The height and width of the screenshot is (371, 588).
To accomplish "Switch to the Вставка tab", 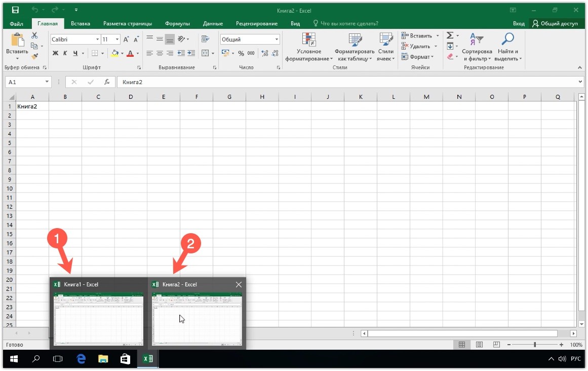I will pyautogui.click(x=80, y=24).
